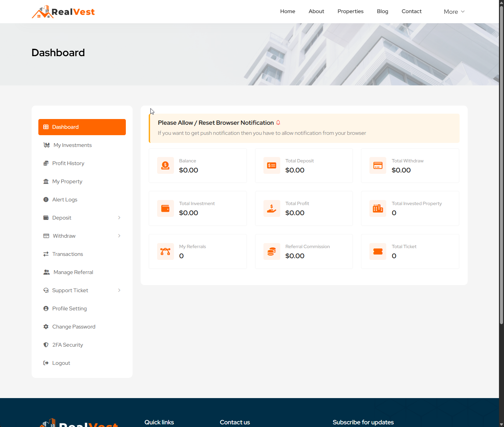The width and height of the screenshot is (504, 427).
Task: Click the Total Ticket label
Action: click(404, 247)
